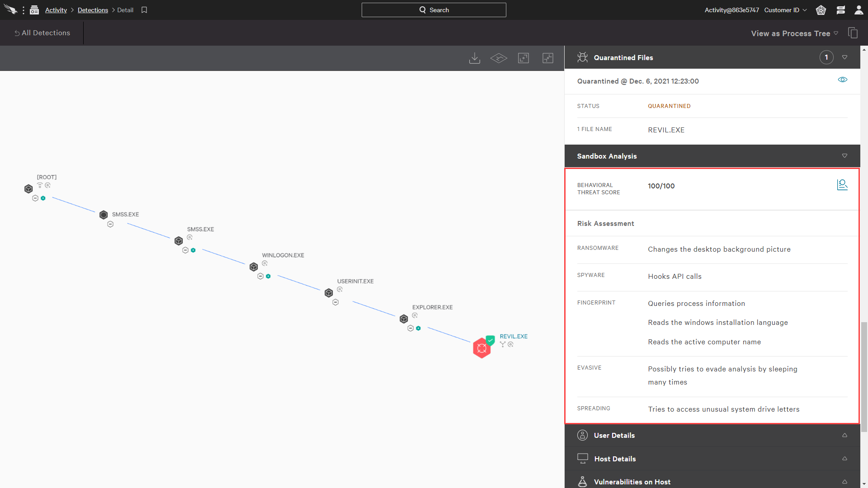Click the 100/100 threat score value

pos(661,186)
